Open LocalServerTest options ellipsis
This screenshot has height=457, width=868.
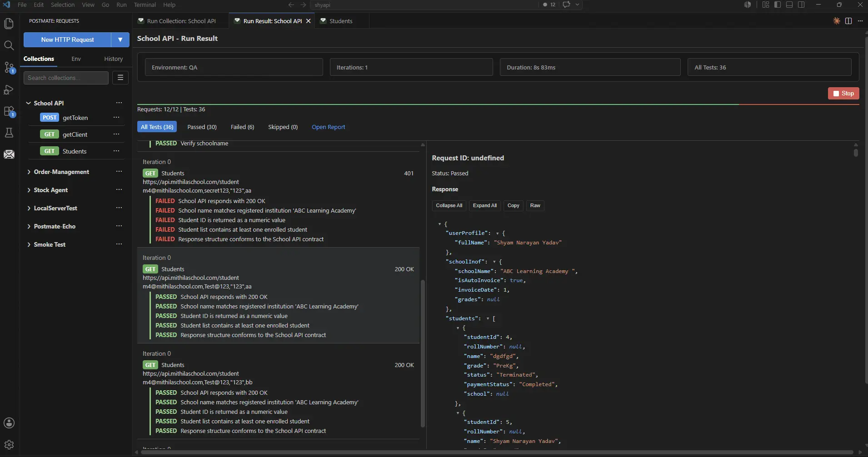119,208
